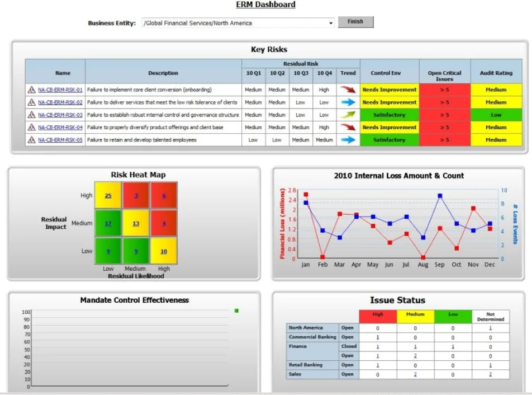Select the red heat map cell showing 6
532x395 pixels.
[164, 196]
